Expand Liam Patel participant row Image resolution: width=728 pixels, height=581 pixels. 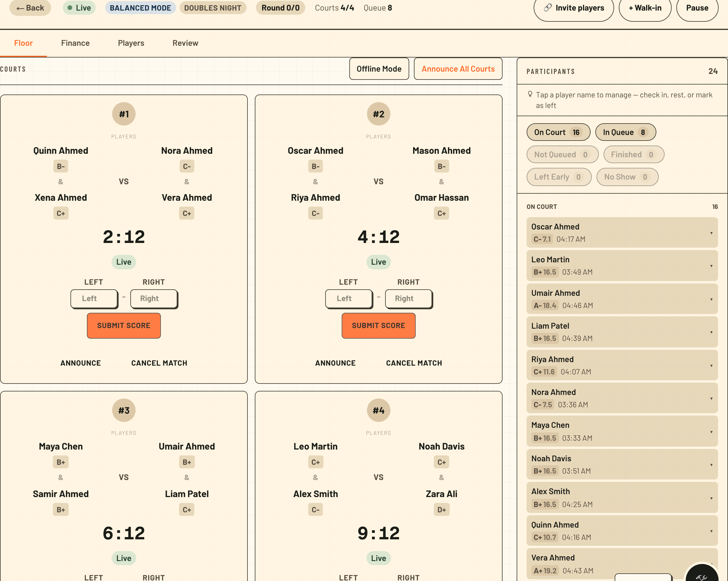pos(622,332)
